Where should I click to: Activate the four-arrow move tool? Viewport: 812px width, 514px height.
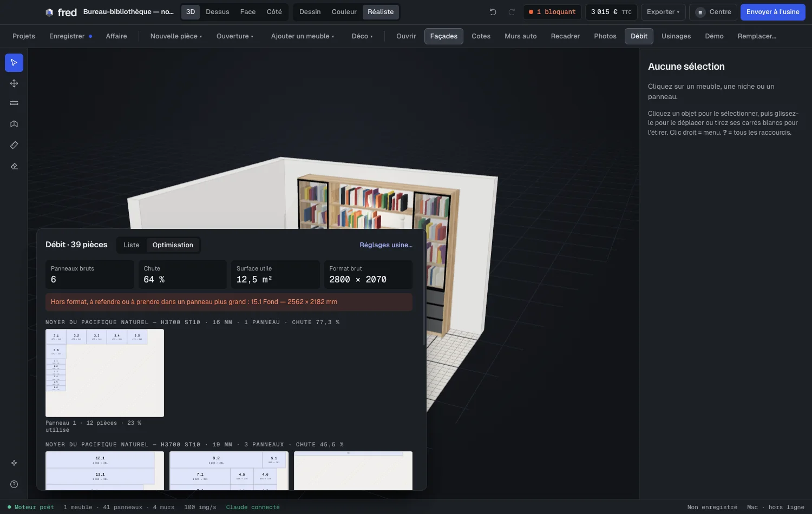[14, 83]
